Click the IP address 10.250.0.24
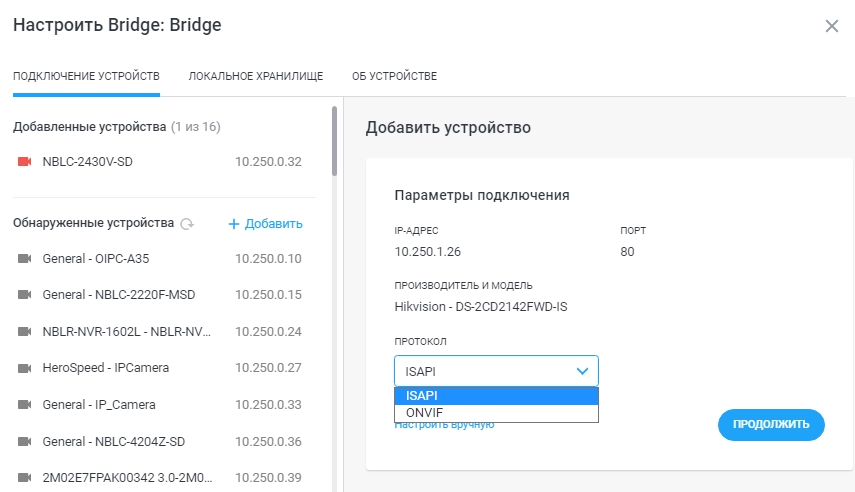 [x=268, y=332]
